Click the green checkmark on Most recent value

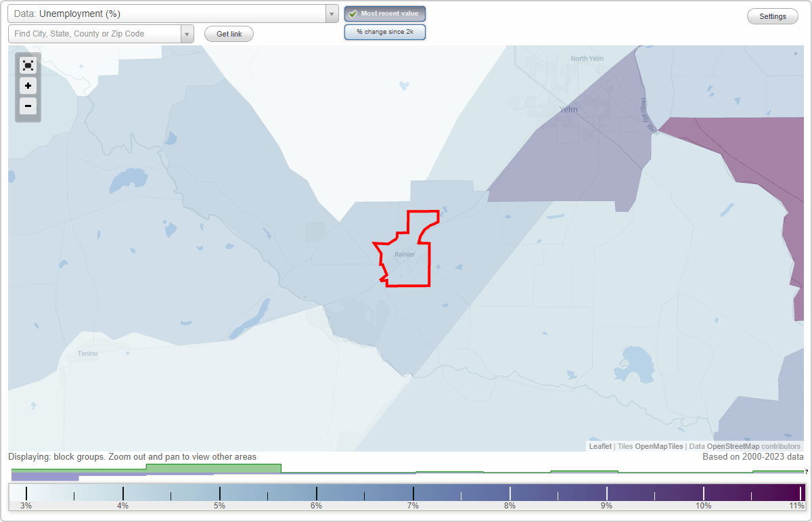(x=353, y=14)
